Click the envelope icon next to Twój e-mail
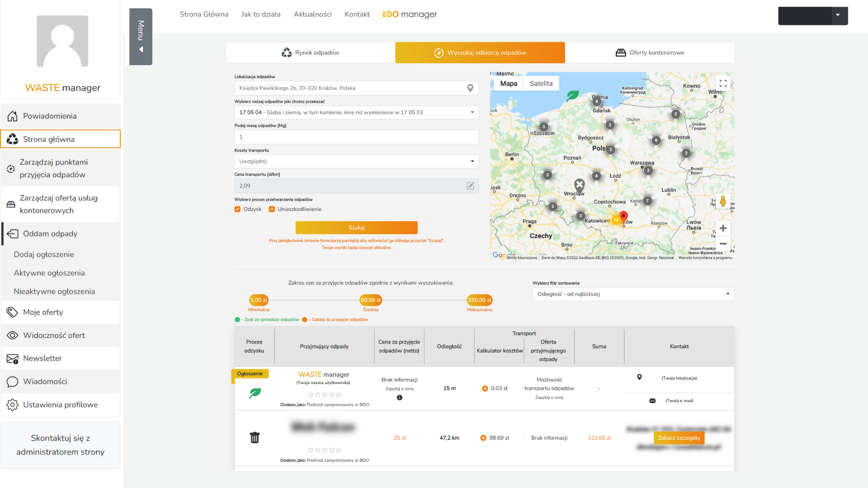 [652, 401]
